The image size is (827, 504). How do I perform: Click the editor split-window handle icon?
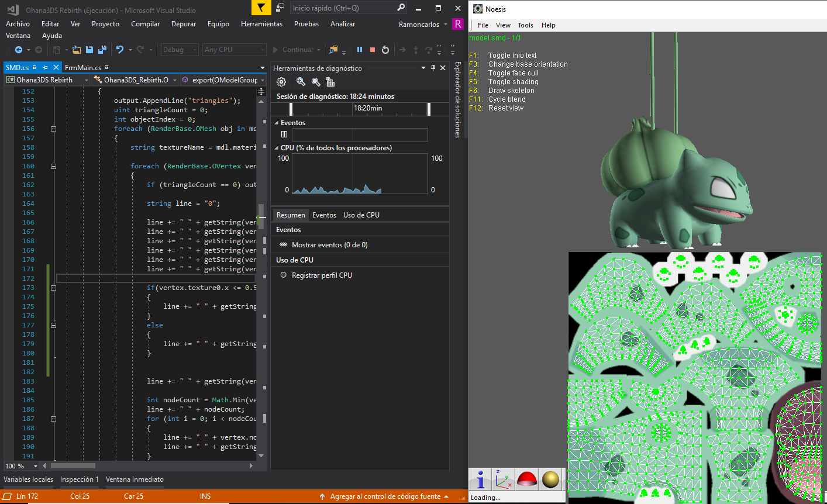coord(261,91)
